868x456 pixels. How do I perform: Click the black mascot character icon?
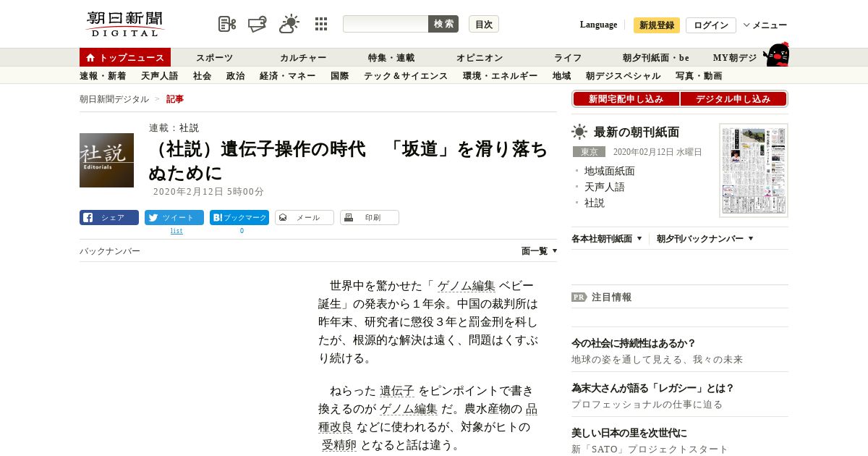[x=776, y=54]
